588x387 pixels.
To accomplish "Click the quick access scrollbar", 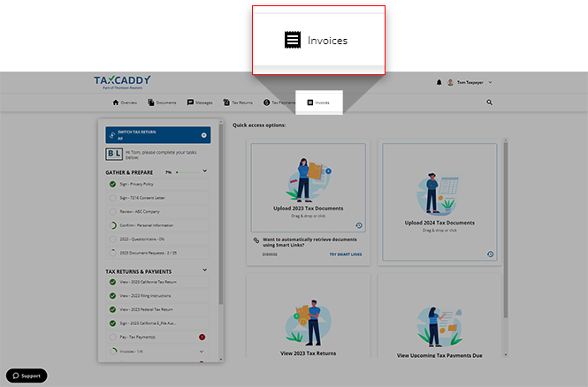I will click(506, 231).
